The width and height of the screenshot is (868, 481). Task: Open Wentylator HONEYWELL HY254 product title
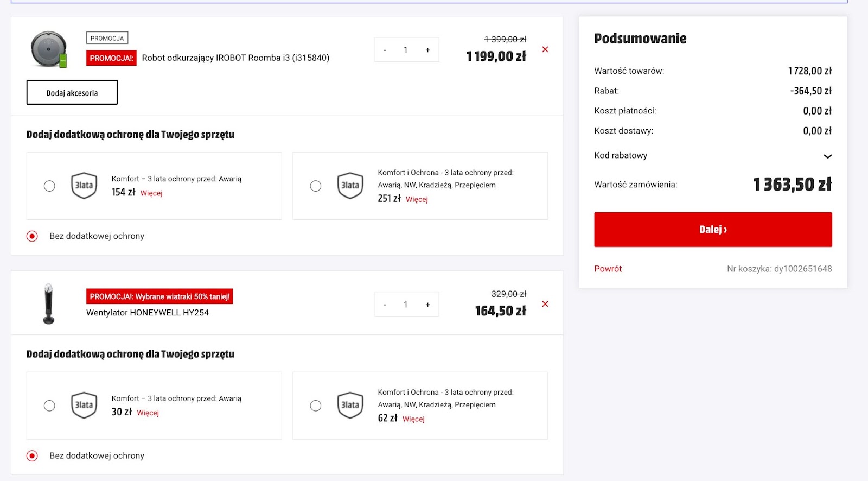[x=148, y=313]
